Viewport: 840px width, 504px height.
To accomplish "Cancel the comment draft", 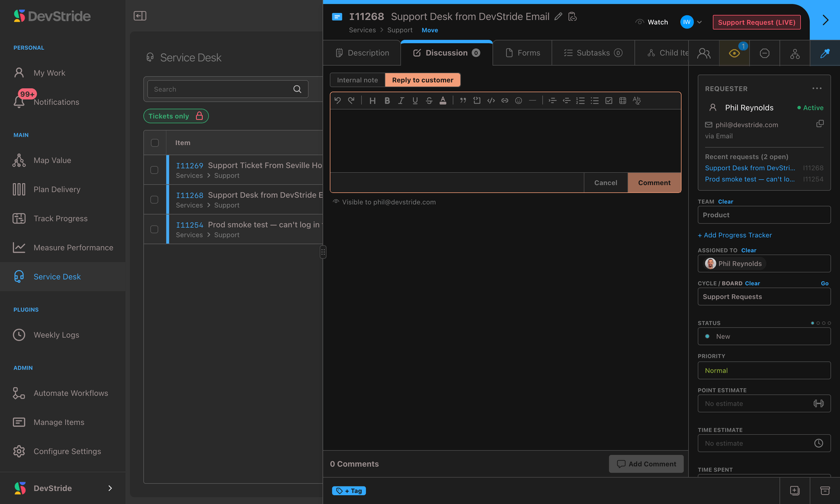I will click(605, 183).
